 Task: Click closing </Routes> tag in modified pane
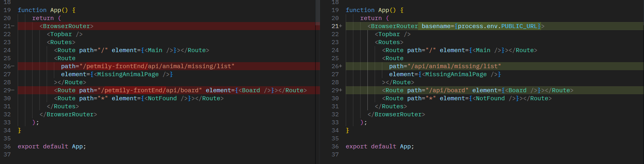click(391, 106)
